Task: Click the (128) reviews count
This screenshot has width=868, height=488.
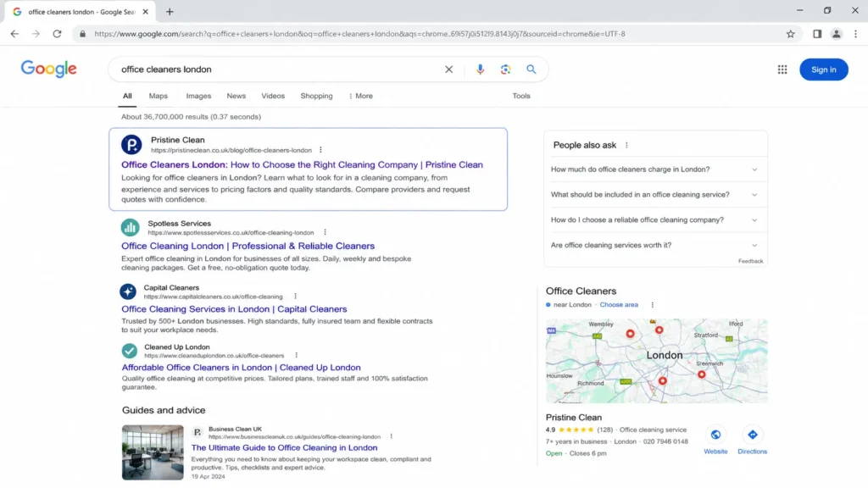Action: [x=605, y=430]
